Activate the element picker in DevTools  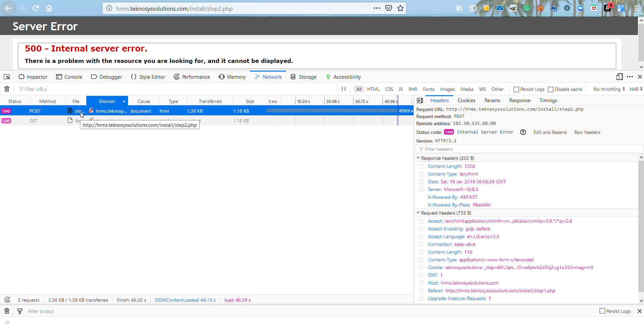[x=7, y=77]
